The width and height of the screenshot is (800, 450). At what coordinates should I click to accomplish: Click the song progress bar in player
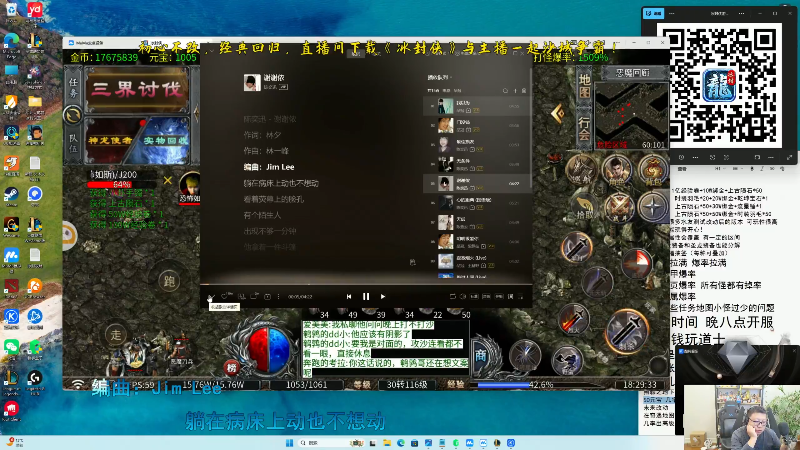(x=366, y=285)
